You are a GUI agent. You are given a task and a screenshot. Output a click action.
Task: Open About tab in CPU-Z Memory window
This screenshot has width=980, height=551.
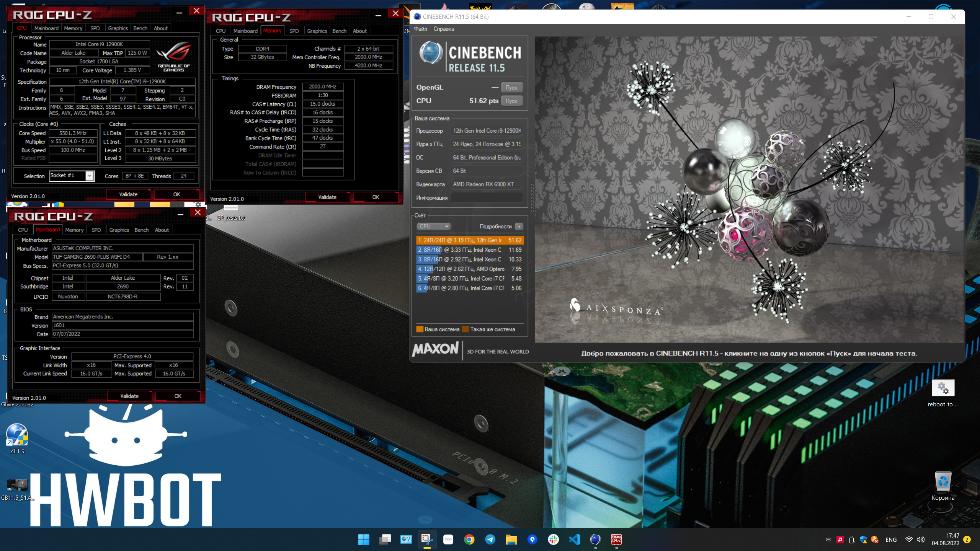[359, 31]
